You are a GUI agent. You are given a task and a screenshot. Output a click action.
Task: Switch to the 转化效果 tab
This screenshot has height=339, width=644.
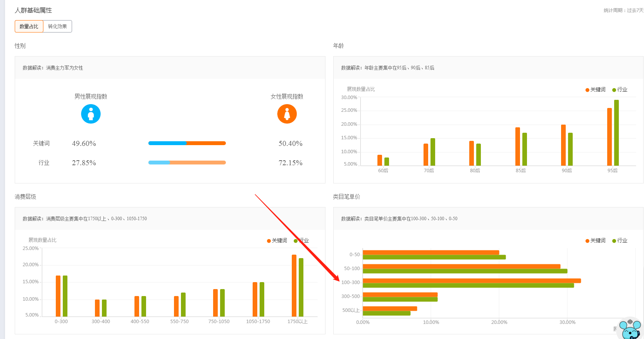[57, 26]
